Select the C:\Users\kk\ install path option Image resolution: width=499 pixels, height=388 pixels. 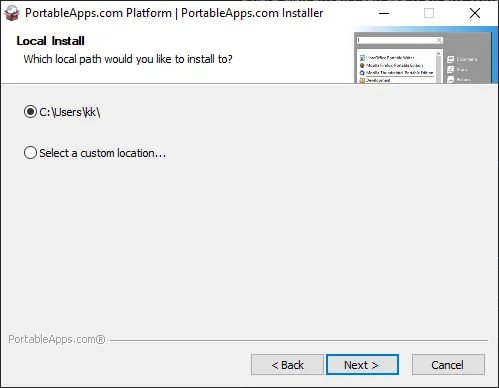click(62, 112)
